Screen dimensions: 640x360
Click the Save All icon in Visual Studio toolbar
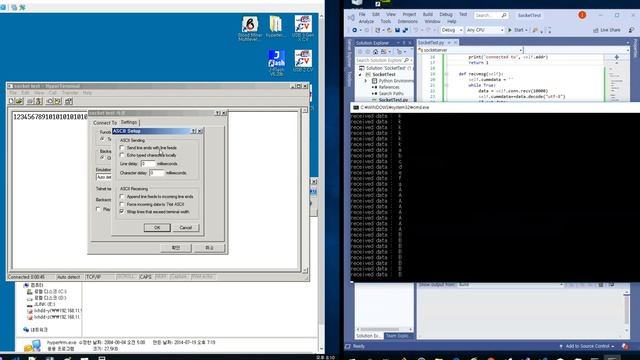[x=405, y=30]
